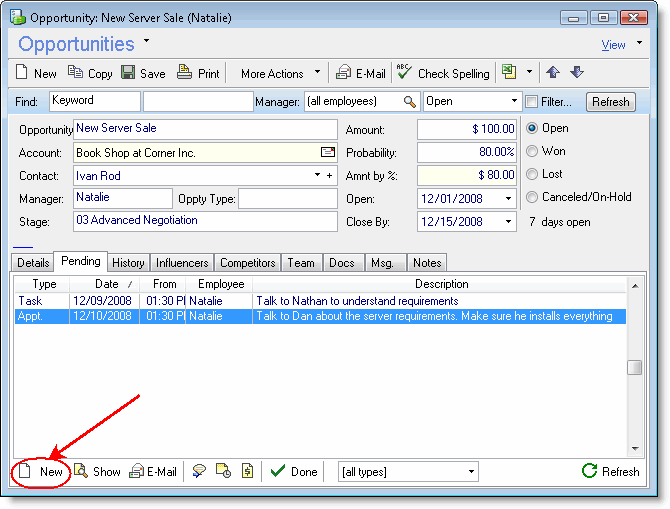Click Show in the bottom pending toolbar
The height and width of the screenshot is (509, 670).
pyautogui.click(x=97, y=472)
